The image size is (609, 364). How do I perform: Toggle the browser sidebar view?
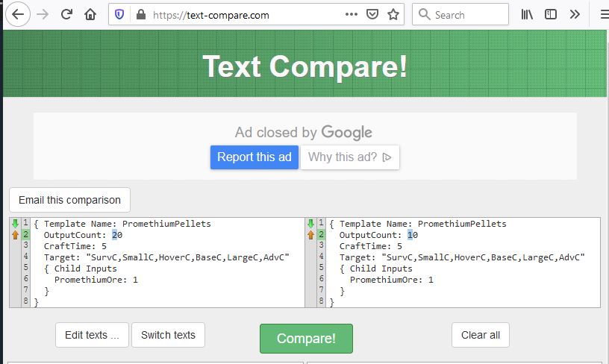coord(551,14)
